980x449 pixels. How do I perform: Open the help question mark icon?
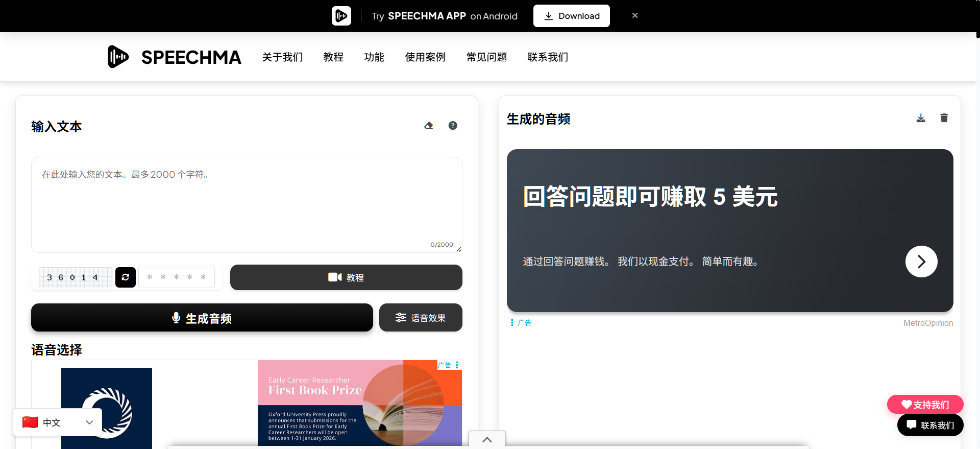[x=453, y=126]
